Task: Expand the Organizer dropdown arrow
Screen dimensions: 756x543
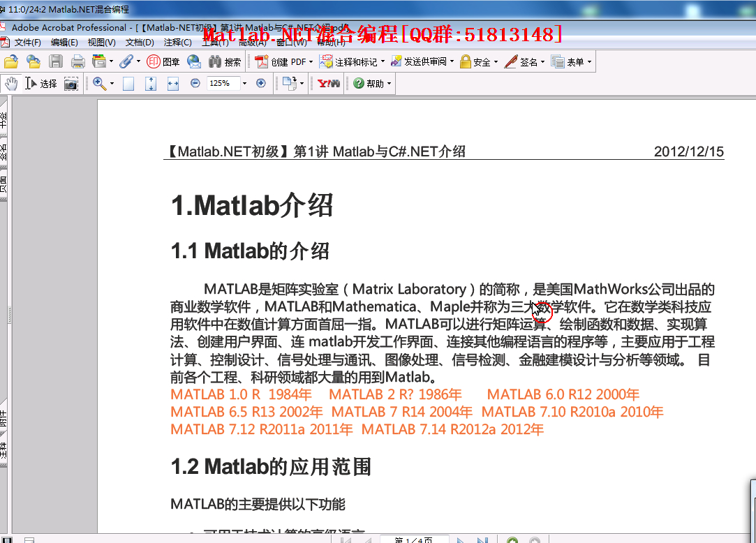Action: tap(112, 61)
